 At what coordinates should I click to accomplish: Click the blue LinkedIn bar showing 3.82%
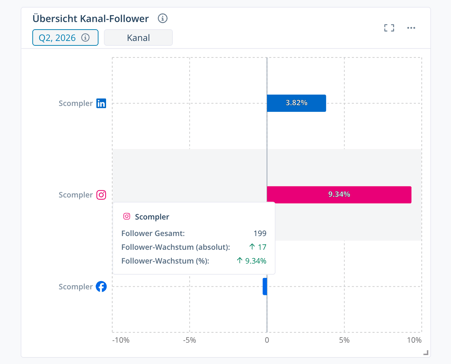(x=296, y=103)
